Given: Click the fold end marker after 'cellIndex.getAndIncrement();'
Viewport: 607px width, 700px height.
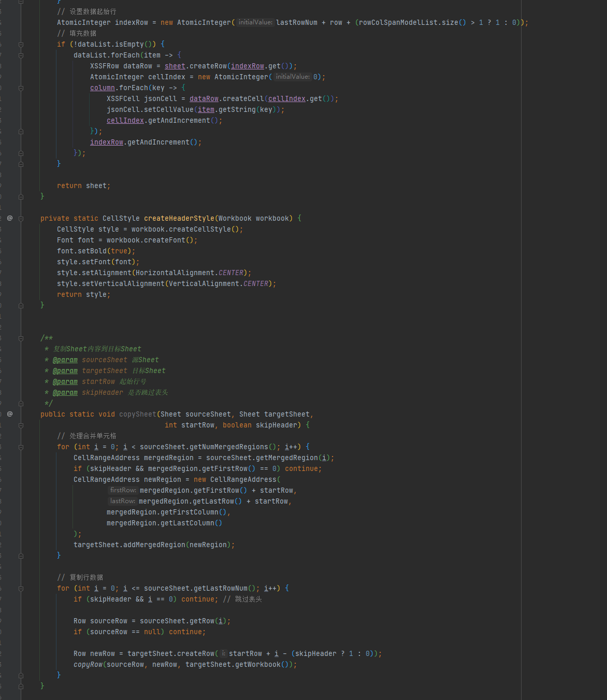Looking at the screenshot, I should click(x=21, y=132).
